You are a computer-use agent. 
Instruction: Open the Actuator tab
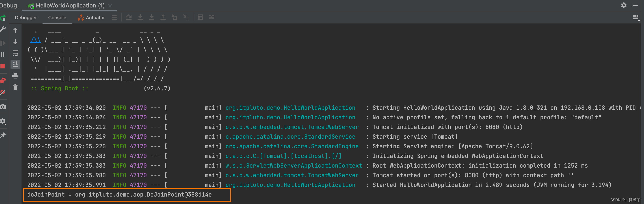(91, 18)
